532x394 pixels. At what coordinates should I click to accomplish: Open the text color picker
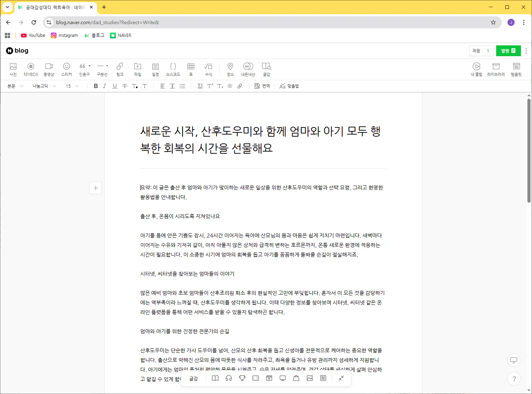coord(135,86)
